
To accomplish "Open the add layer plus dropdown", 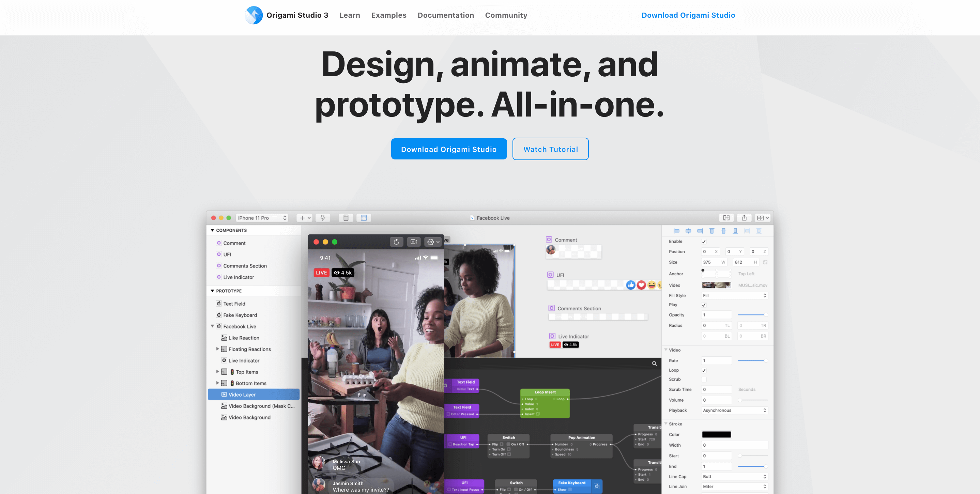I will pyautogui.click(x=305, y=218).
